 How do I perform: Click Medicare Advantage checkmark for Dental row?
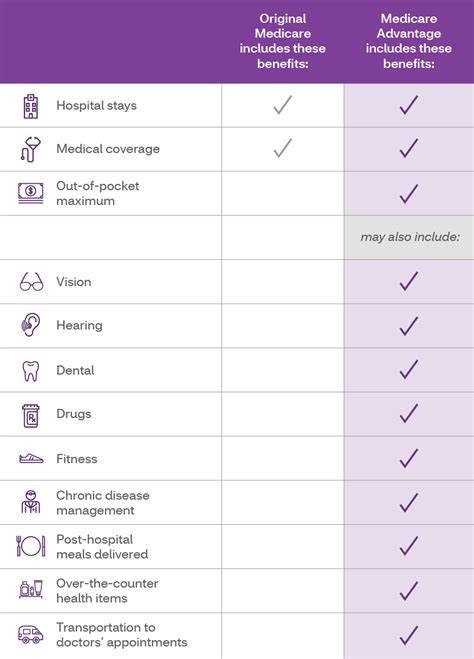(408, 369)
